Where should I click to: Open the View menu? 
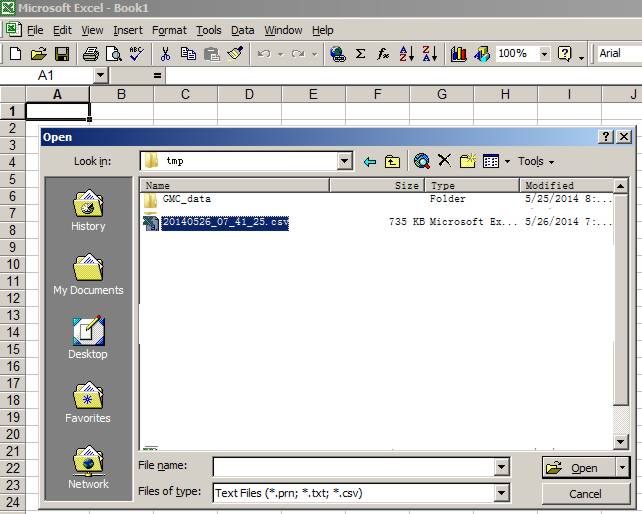pos(92,30)
